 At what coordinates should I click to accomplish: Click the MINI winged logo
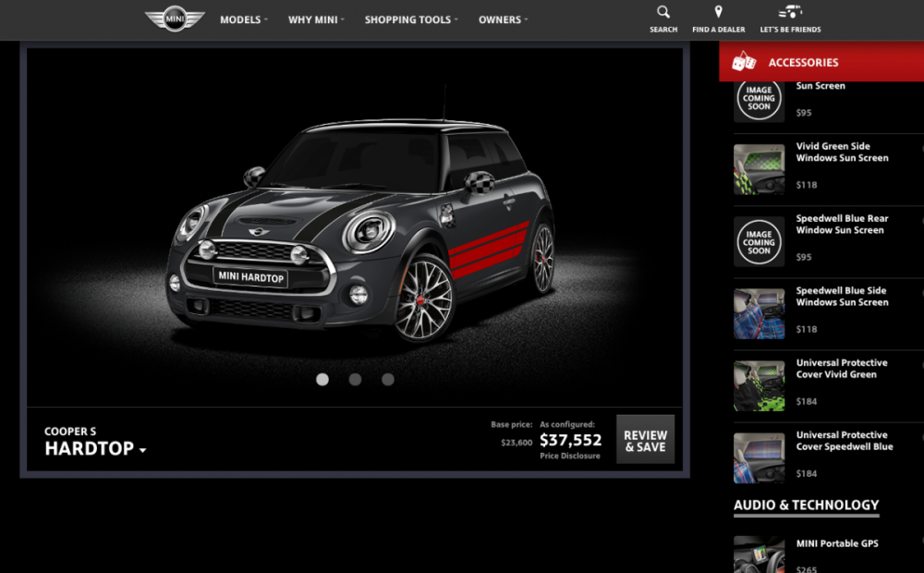175,18
